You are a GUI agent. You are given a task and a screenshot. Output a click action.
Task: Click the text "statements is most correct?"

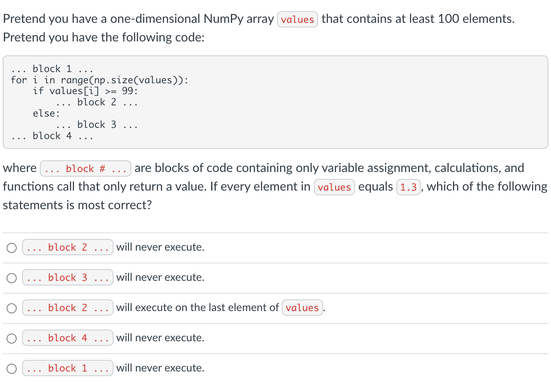coord(77,205)
